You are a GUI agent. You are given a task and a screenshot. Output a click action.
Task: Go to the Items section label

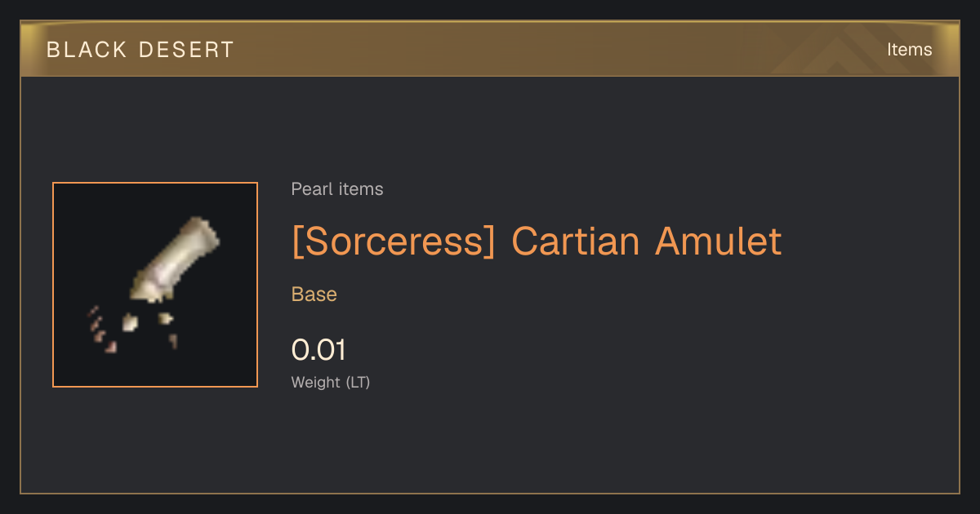point(910,50)
